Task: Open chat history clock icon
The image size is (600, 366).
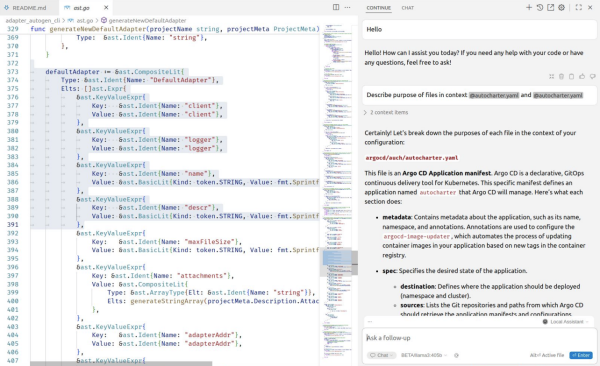Action: (540, 7)
